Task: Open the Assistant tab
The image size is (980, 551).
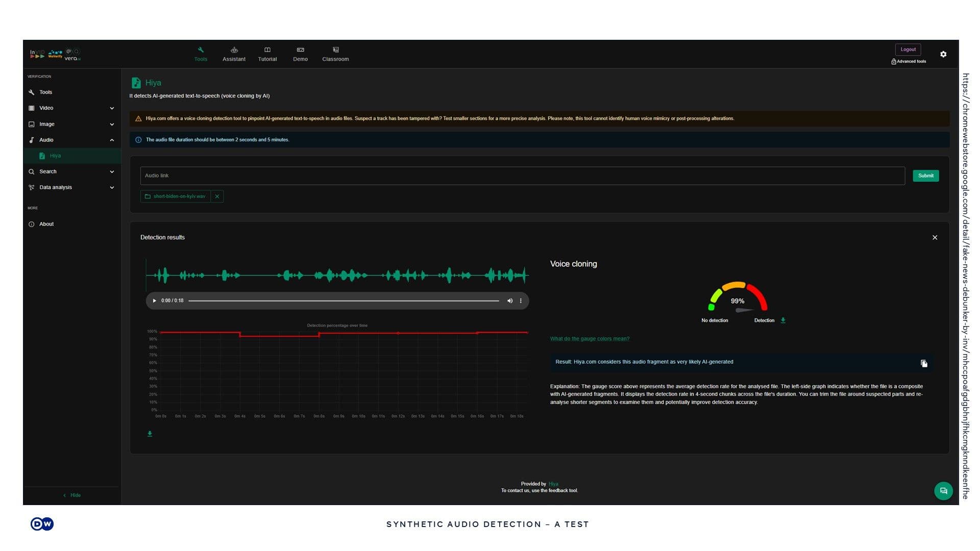Action: 234,54
